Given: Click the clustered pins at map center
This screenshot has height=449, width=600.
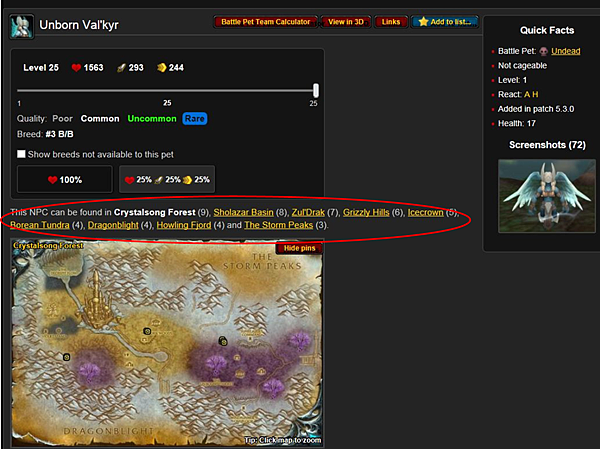Looking at the screenshot, I should coord(223,341).
